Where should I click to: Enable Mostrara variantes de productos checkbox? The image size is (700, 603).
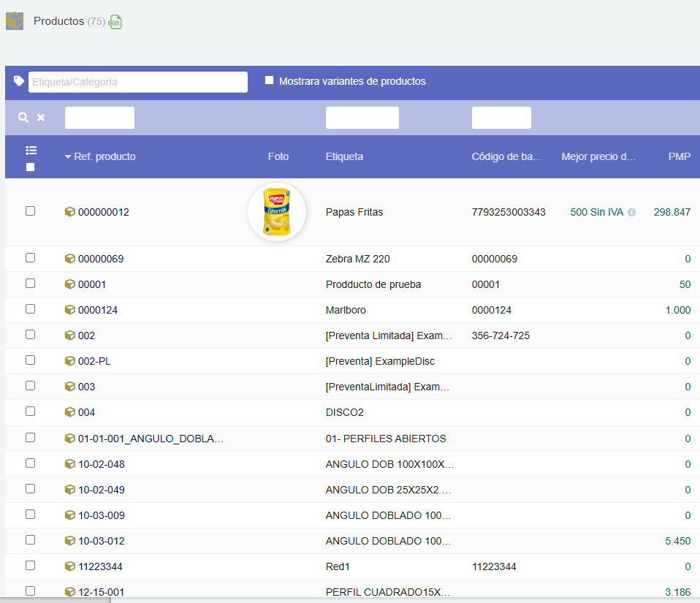tap(269, 80)
